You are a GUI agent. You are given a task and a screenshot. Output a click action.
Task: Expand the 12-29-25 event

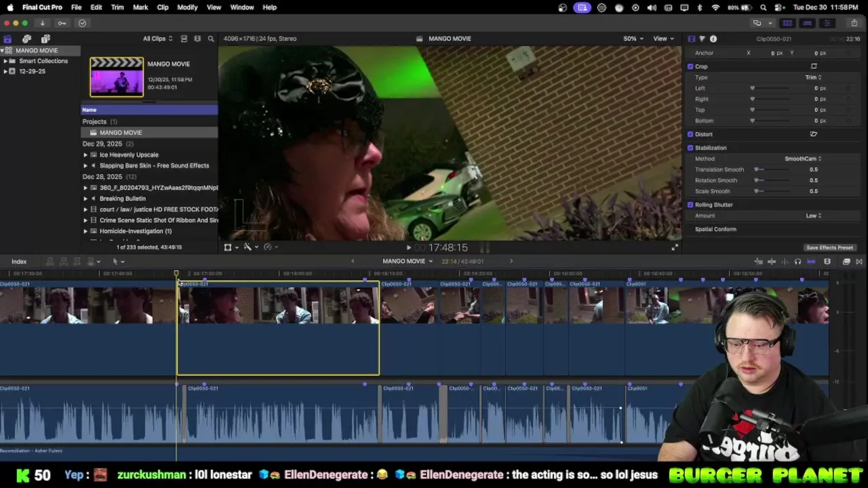pyautogui.click(x=5, y=71)
